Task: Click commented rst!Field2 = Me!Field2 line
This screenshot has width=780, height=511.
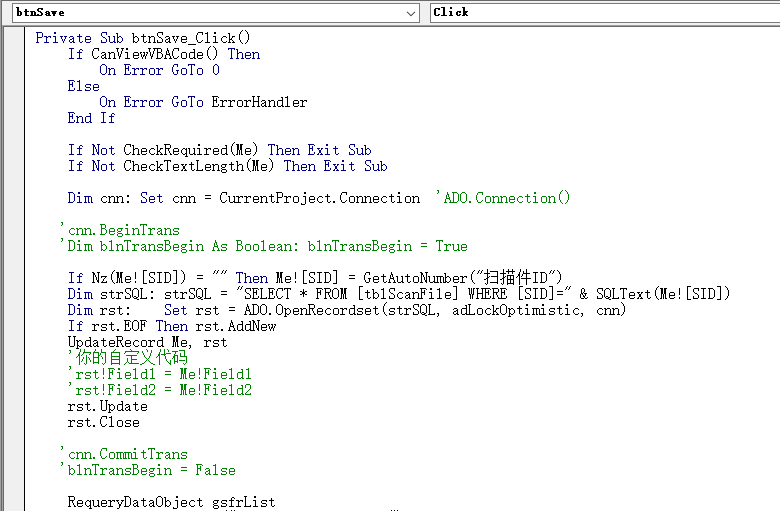Action: (x=160, y=390)
